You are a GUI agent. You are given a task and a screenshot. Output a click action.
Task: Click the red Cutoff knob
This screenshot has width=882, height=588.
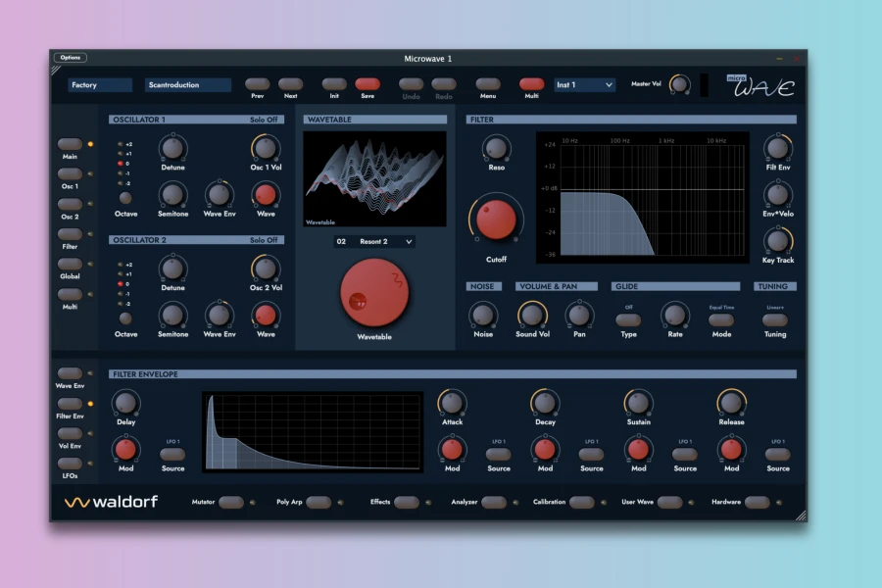[496, 220]
